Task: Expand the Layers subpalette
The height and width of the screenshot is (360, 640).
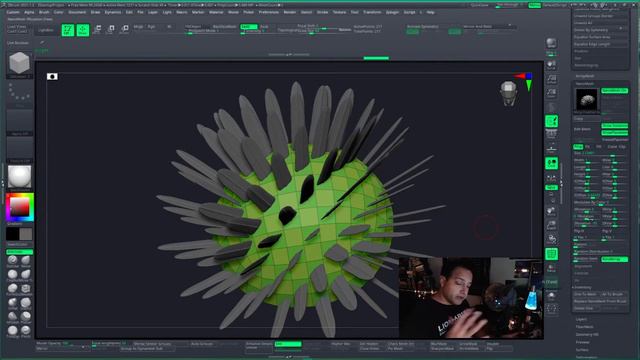Action: (x=581, y=319)
